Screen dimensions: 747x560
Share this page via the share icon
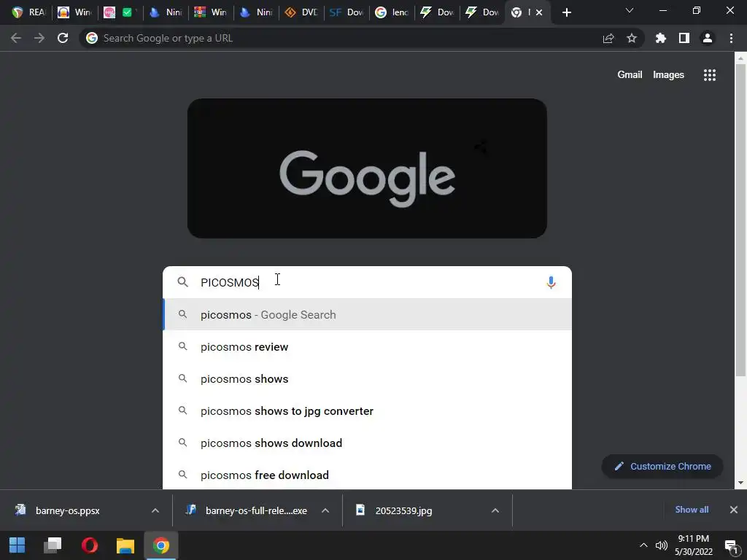pyautogui.click(x=608, y=38)
